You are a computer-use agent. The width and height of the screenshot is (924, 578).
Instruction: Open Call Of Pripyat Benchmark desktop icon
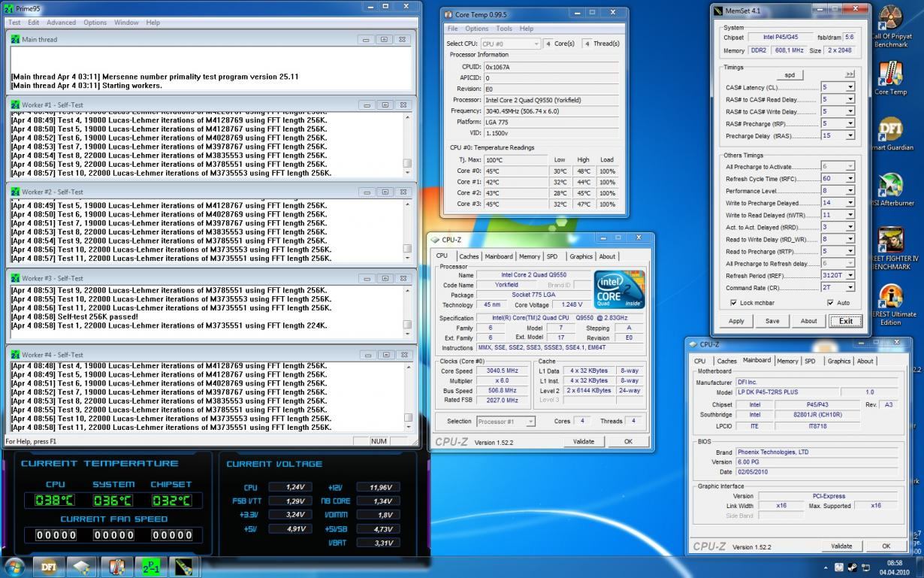[890, 26]
